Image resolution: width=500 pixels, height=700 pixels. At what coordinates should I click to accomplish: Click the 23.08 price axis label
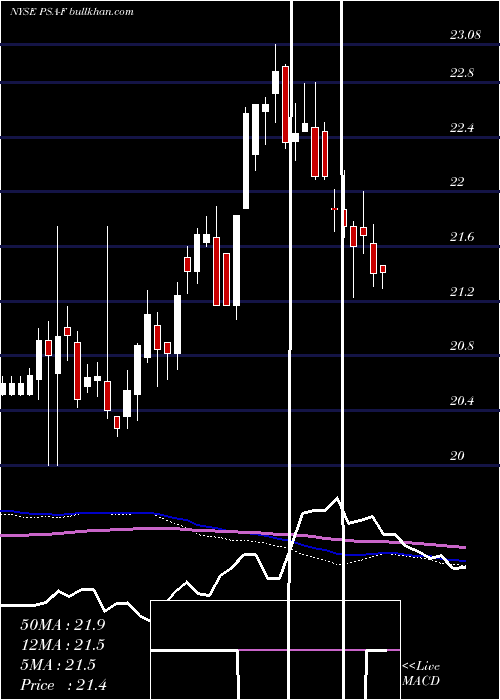(465, 35)
